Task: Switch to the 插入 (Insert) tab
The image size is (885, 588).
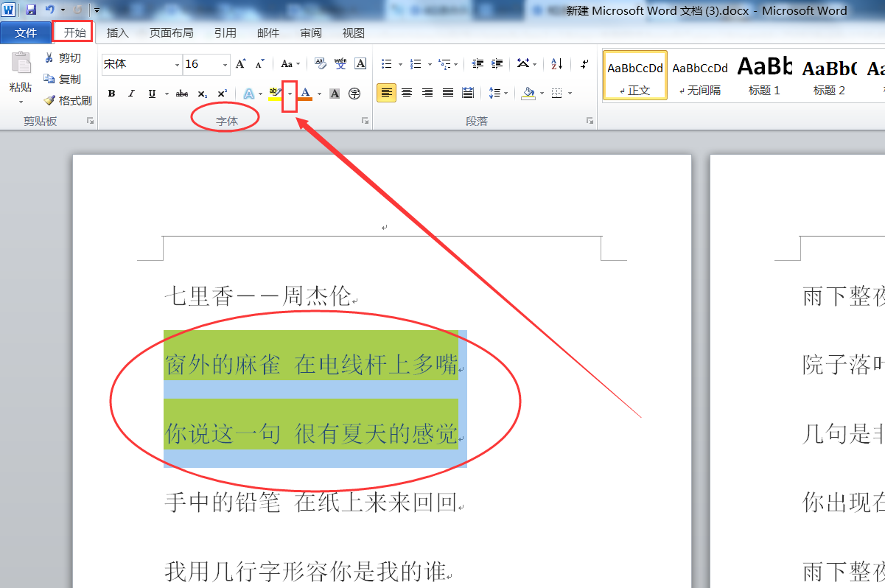Action: [x=118, y=32]
